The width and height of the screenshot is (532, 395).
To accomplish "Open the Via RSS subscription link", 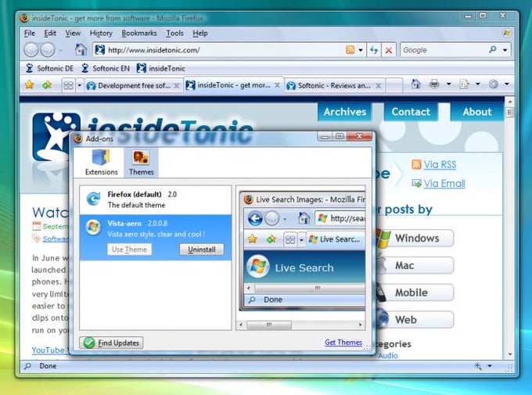I will coord(440,164).
